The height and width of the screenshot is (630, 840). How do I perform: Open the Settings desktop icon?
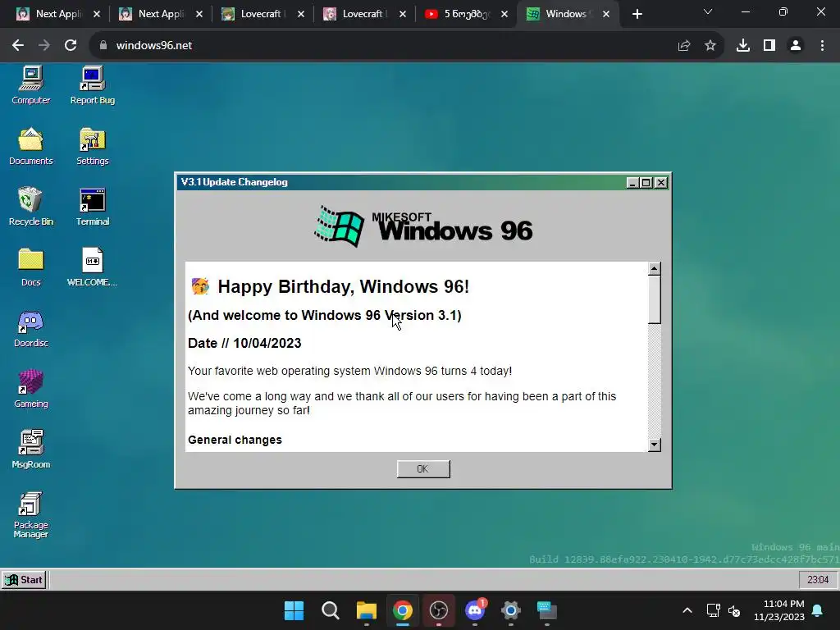point(93,146)
